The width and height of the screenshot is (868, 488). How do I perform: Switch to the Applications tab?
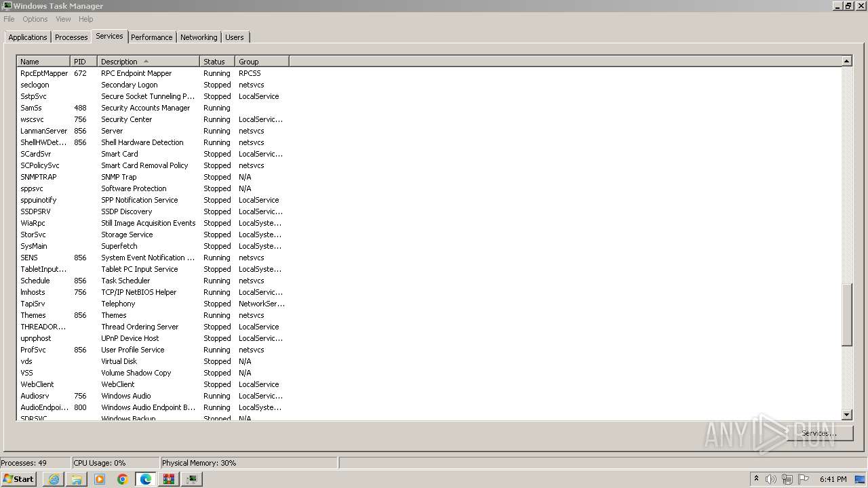click(x=28, y=37)
